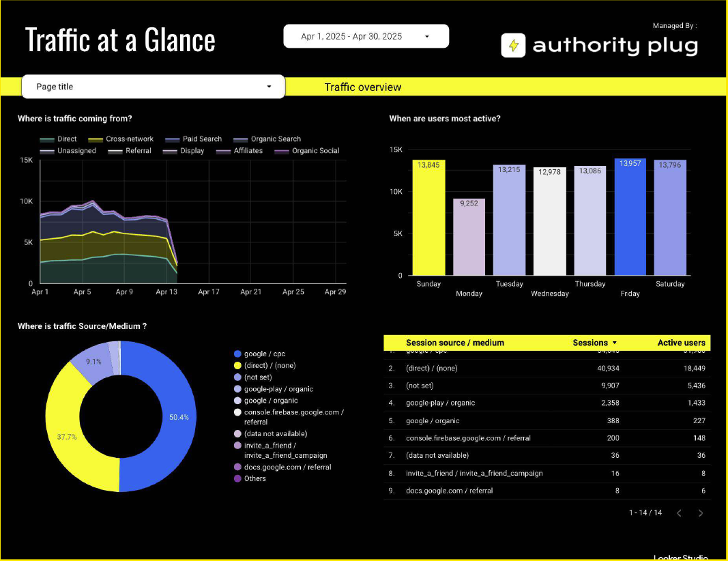Viewport: 728px width, 561px height.
Task: Select console.firebase.google.com / referral table row
Action: tap(546, 437)
